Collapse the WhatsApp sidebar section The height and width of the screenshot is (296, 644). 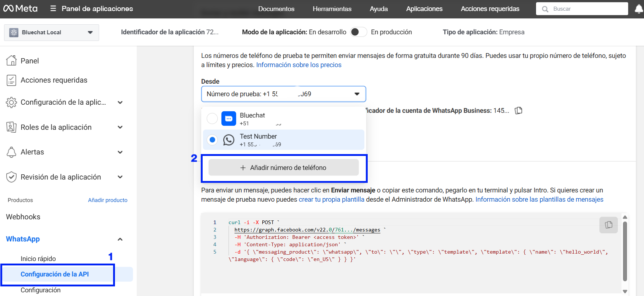click(120, 239)
